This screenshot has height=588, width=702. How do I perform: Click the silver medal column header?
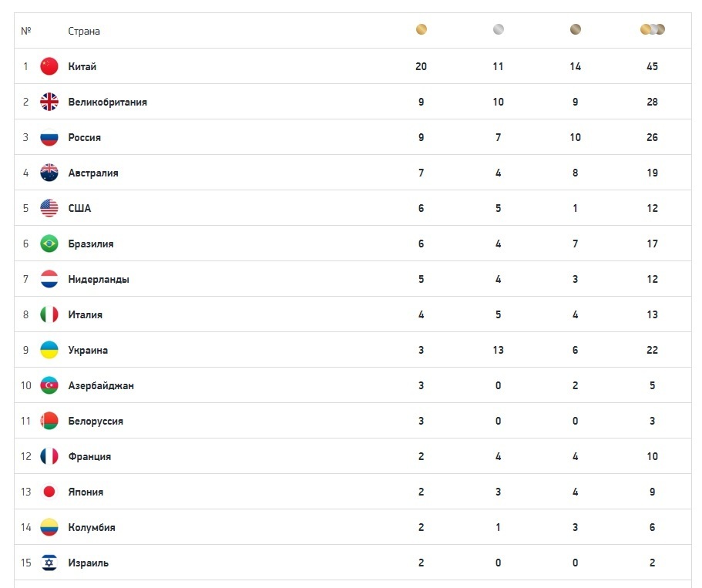499,30
